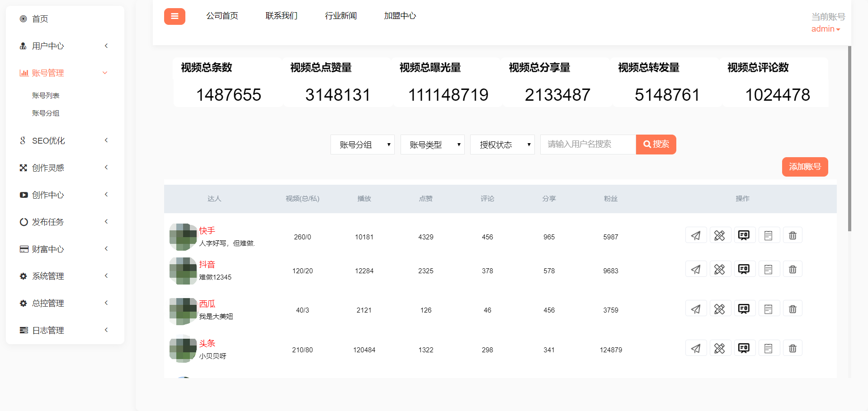Open the 账号类型 filter dropdown
Screen dimensions: 868x411
[432, 145]
